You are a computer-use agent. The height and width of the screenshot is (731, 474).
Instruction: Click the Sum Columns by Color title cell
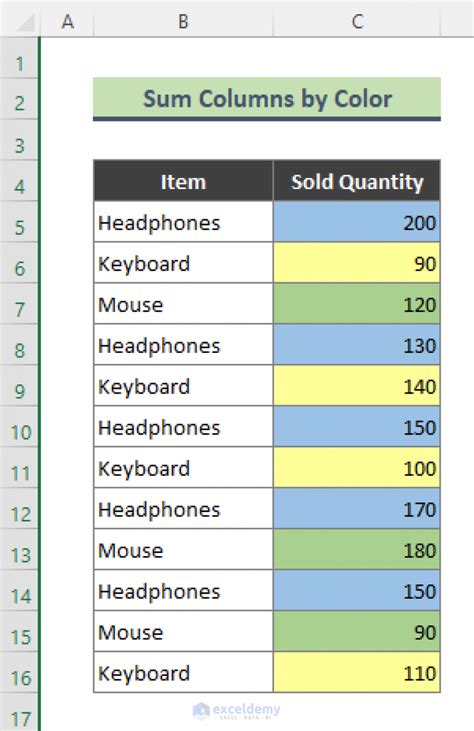(x=267, y=99)
